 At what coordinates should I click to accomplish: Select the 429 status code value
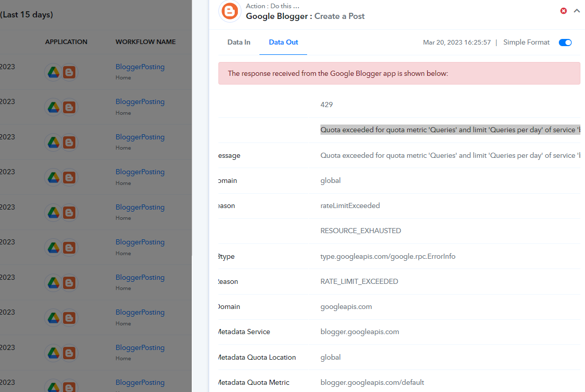(x=327, y=105)
